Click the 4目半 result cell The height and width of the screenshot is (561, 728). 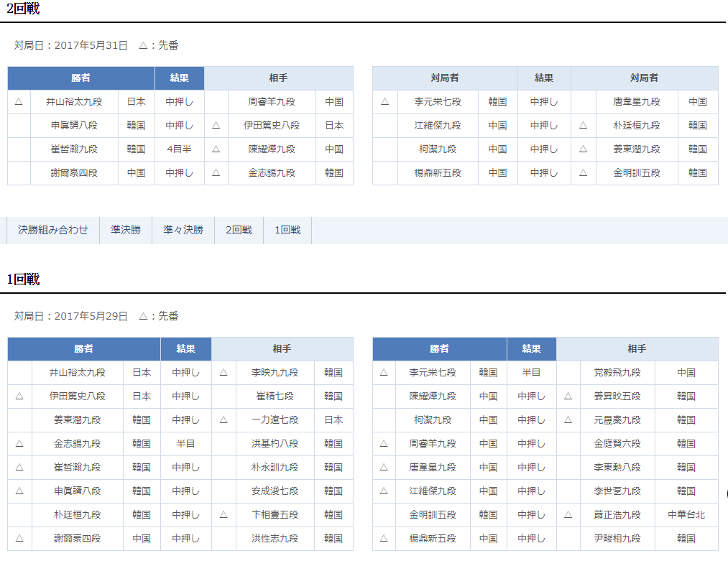[180, 149]
